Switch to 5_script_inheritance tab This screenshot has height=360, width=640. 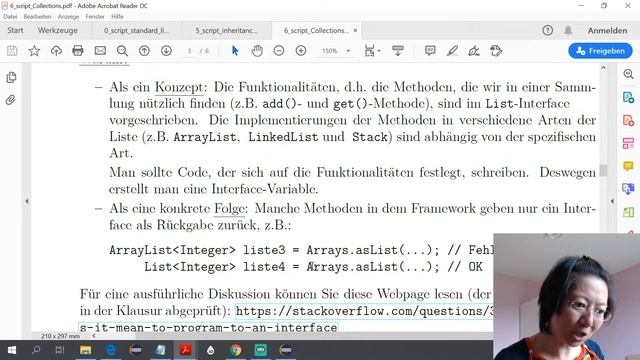[x=227, y=31]
